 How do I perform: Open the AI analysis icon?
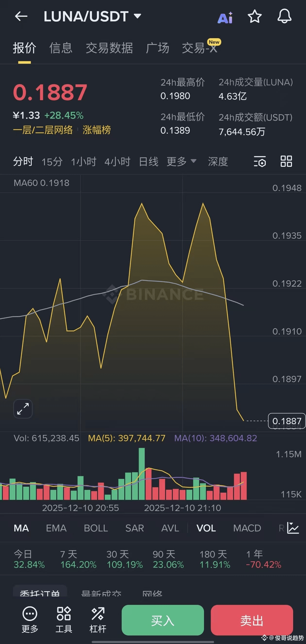[225, 18]
